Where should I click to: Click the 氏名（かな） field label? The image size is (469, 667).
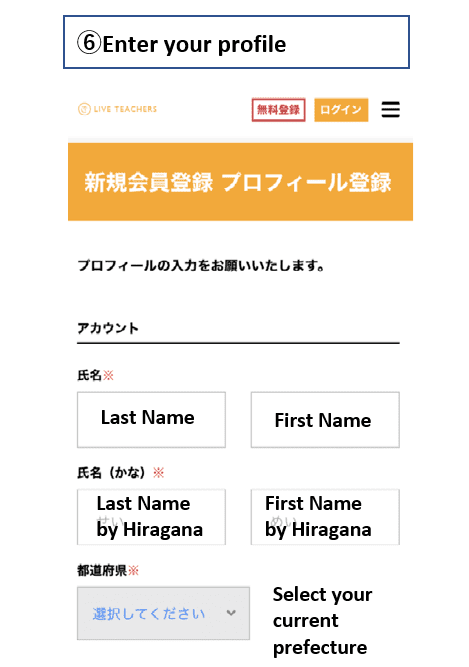pos(111,473)
